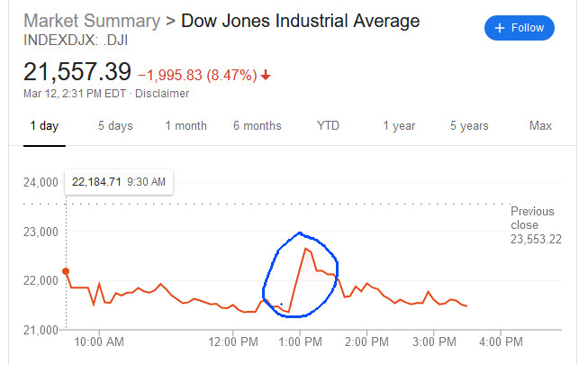The width and height of the screenshot is (588, 365).
Task: Select the 1 day tab
Action: 44,126
